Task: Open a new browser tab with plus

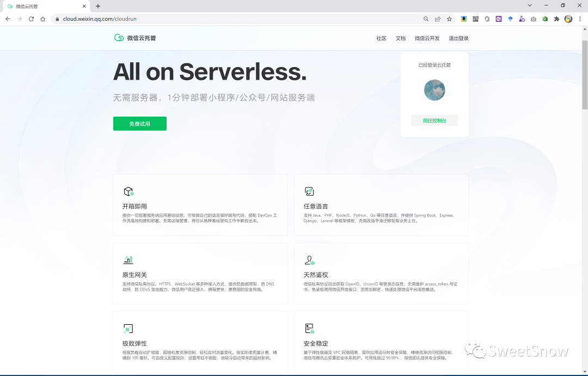Action: click(98, 6)
